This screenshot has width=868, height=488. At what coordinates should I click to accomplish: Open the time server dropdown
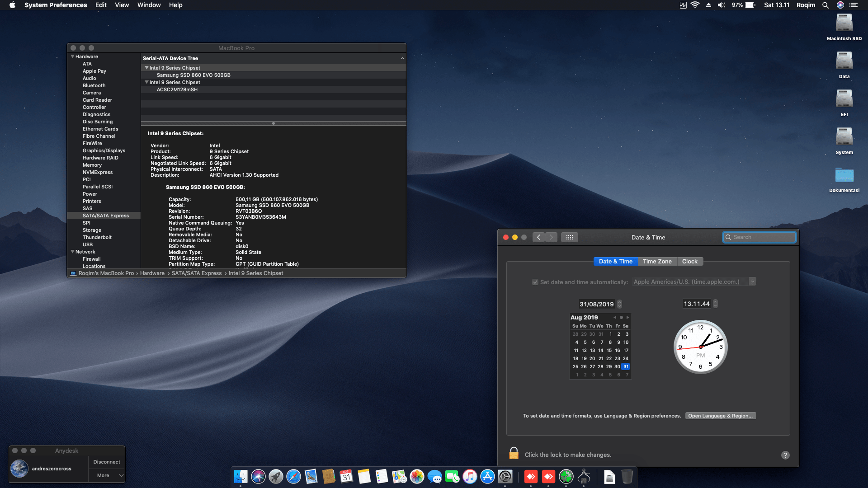[752, 282]
